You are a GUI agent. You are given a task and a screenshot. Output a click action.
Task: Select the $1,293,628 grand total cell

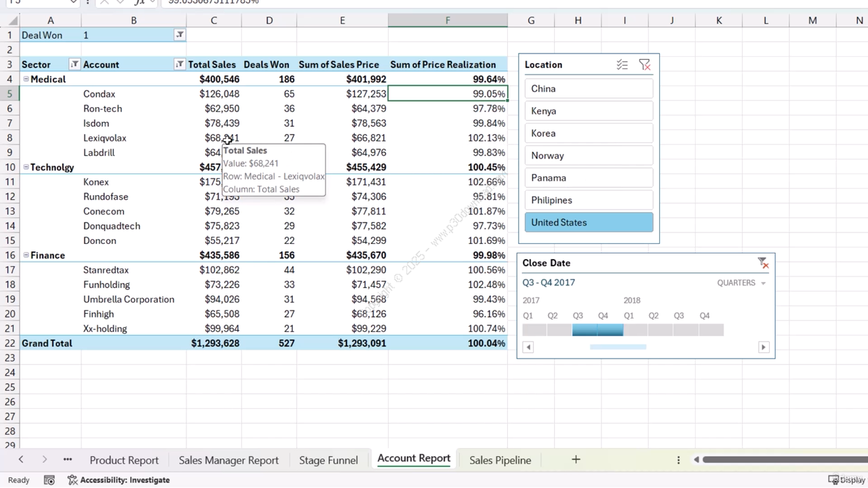[x=214, y=344]
